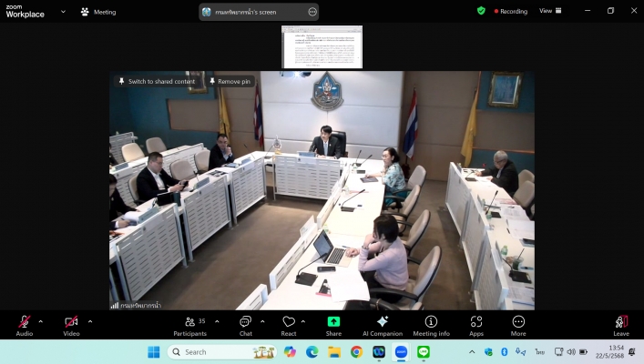The image size is (644, 364).
Task: Expand Audio options caret
Action: (41, 322)
